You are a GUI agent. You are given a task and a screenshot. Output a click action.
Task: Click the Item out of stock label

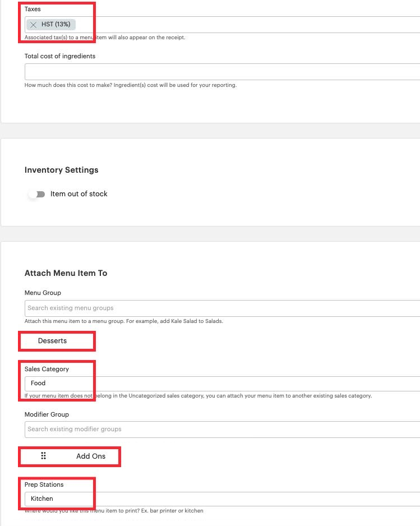(79, 193)
